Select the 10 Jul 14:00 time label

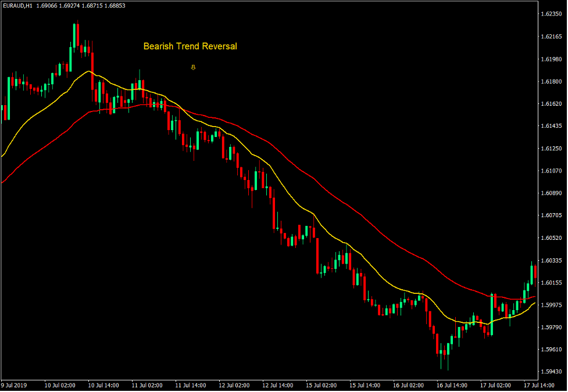coord(103,385)
